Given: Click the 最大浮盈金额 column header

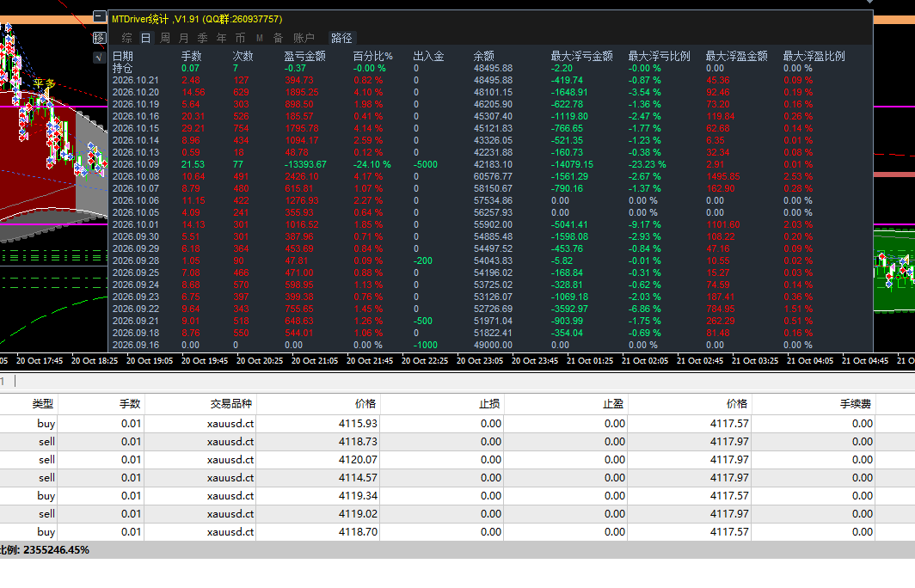Looking at the screenshot, I should [x=736, y=56].
